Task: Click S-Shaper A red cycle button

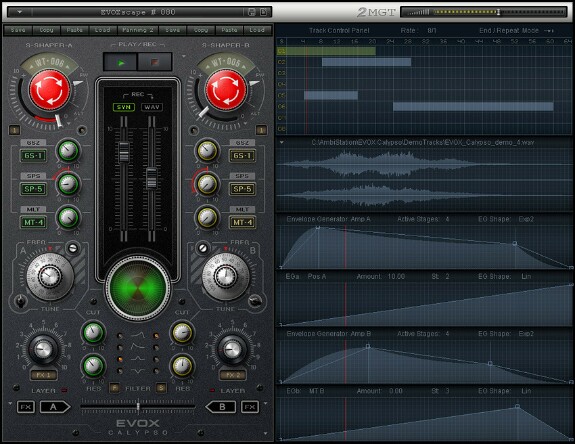Action: point(50,90)
